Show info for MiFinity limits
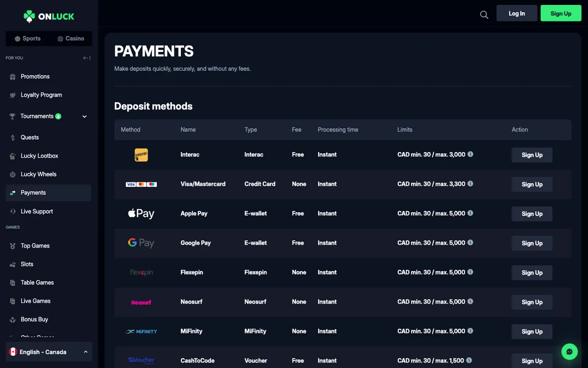Screen dimensions: 588x368 (470, 331)
